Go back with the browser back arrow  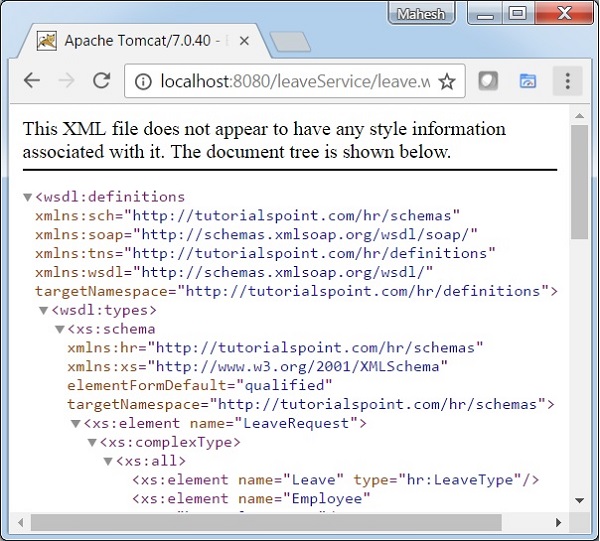coord(32,80)
